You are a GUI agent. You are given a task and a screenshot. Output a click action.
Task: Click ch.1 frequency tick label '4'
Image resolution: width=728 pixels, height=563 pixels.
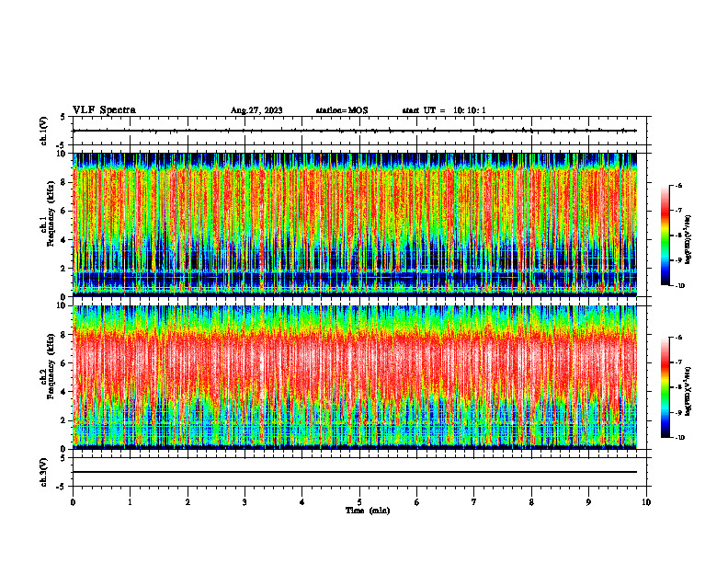click(x=63, y=240)
